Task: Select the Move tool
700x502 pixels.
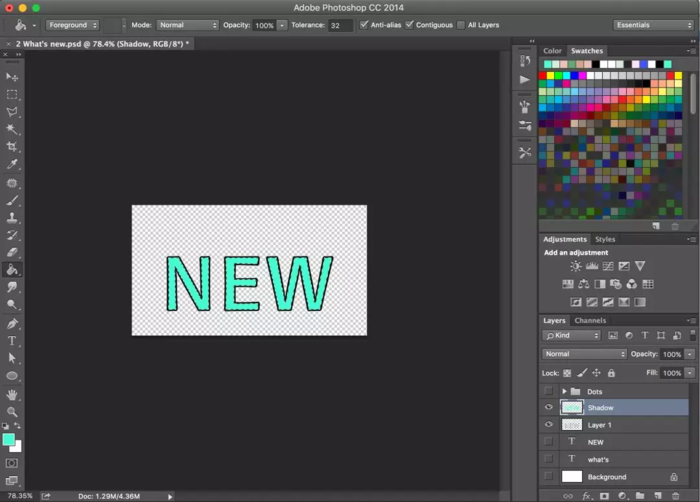Action: tap(12, 77)
